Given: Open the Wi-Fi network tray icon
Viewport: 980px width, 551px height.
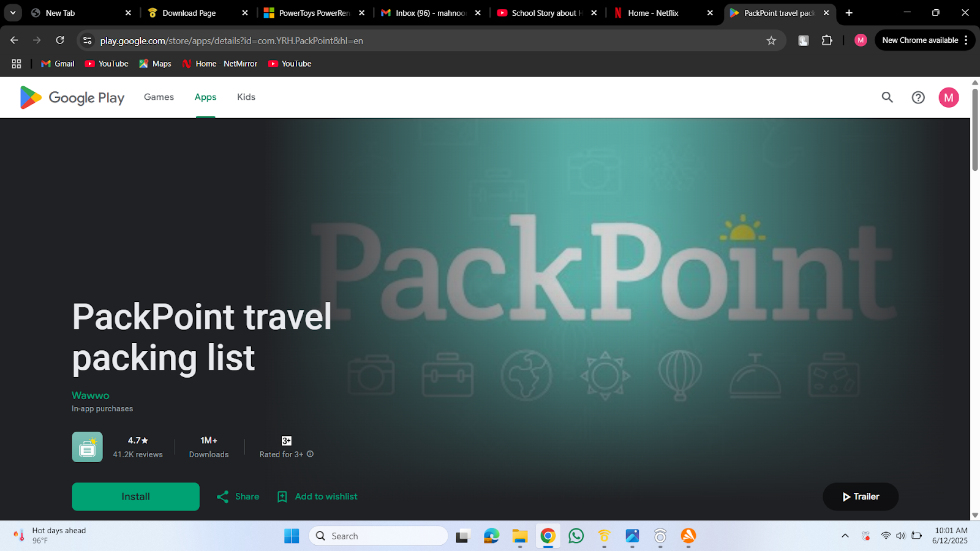Looking at the screenshot, I should [x=886, y=536].
